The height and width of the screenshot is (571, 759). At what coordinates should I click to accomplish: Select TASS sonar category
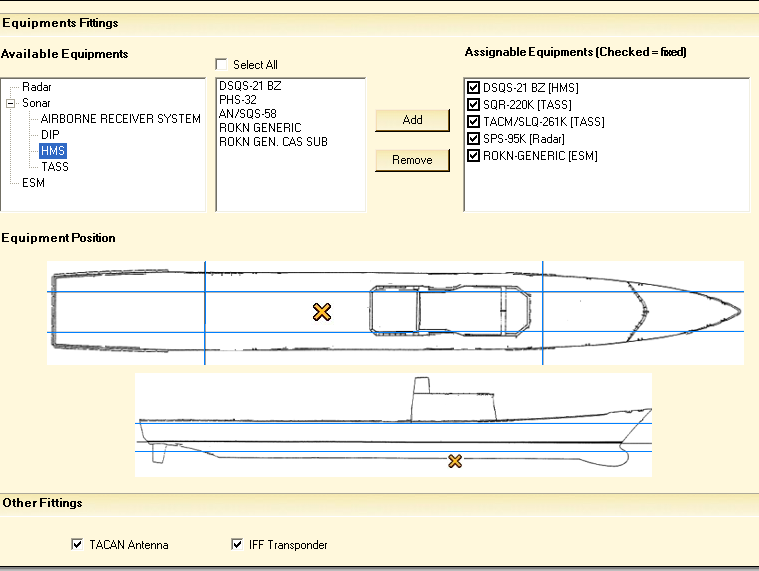click(x=55, y=167)
